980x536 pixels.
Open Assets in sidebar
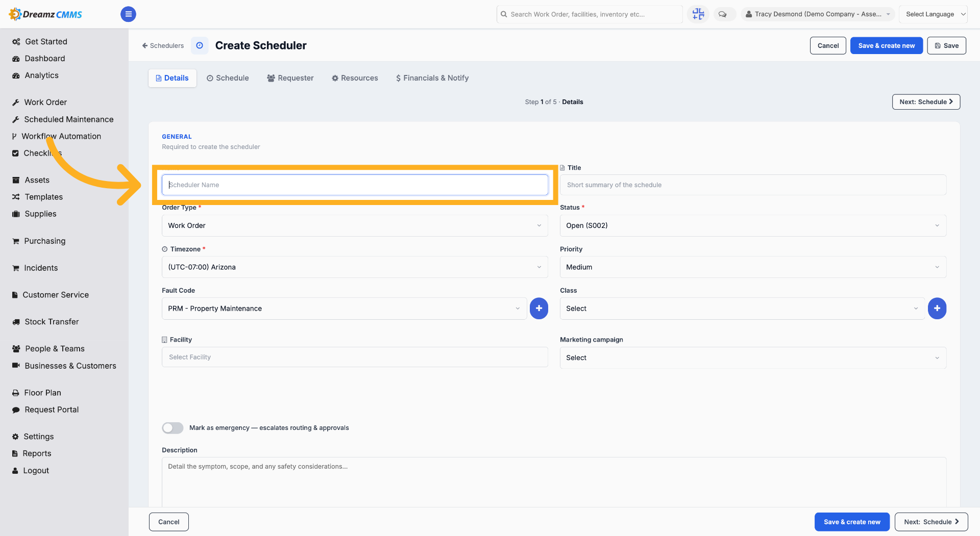coord(31,180)
